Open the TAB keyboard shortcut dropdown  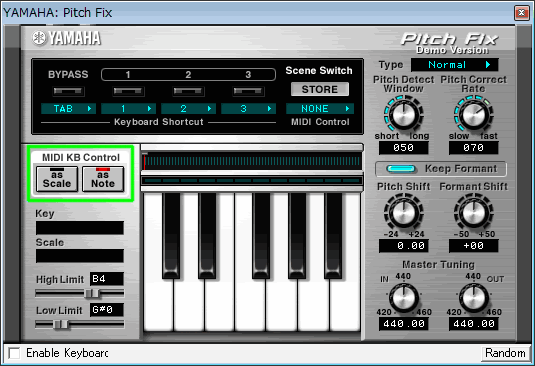click(68, 108)
